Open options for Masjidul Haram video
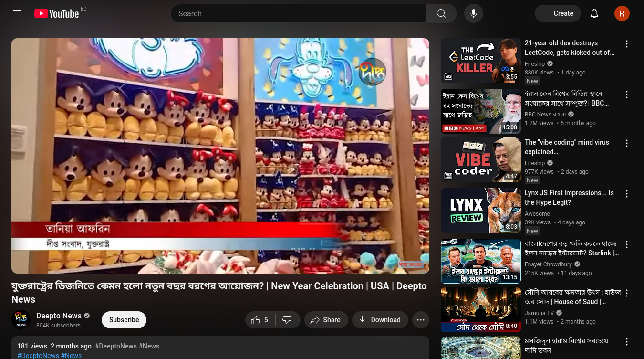644x359 pixels. 627,342
